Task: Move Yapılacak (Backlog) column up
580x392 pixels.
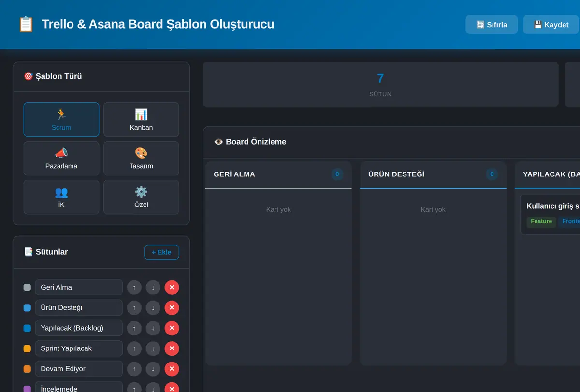Action: [134, 328]
